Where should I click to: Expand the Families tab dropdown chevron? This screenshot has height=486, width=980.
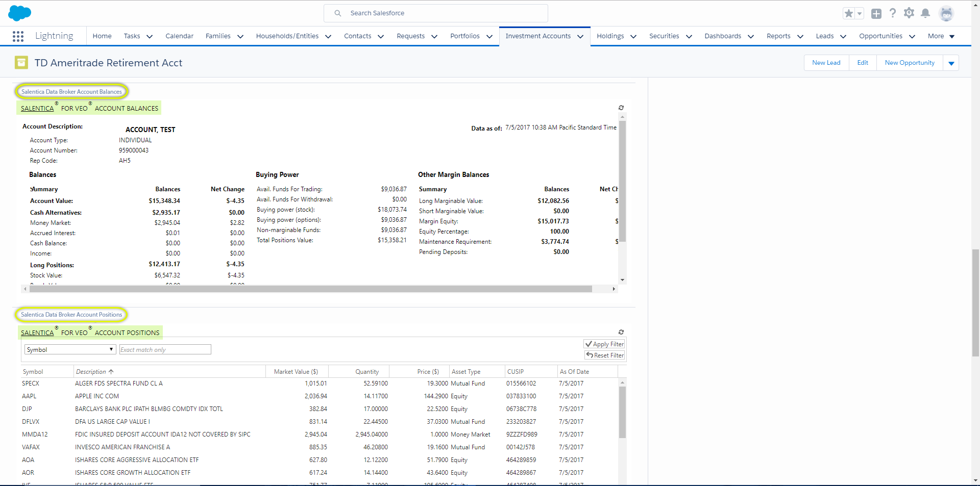240,37
